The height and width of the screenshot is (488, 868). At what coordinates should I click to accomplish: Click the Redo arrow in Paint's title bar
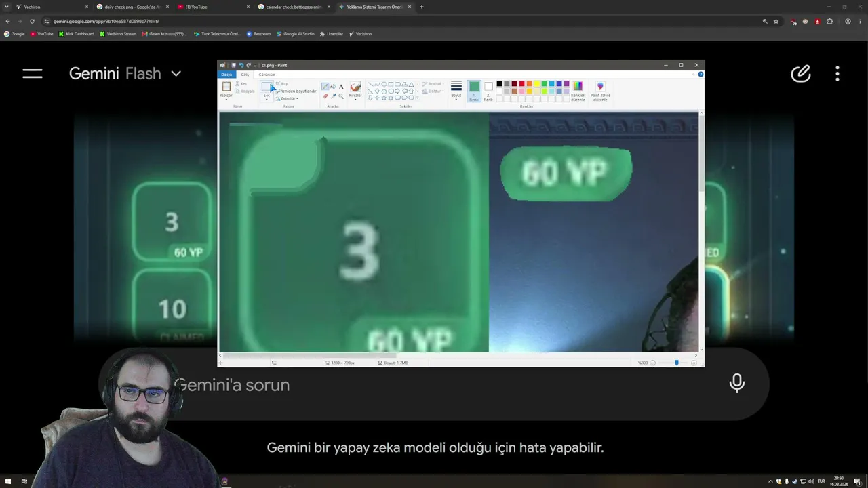pos(248,65)
